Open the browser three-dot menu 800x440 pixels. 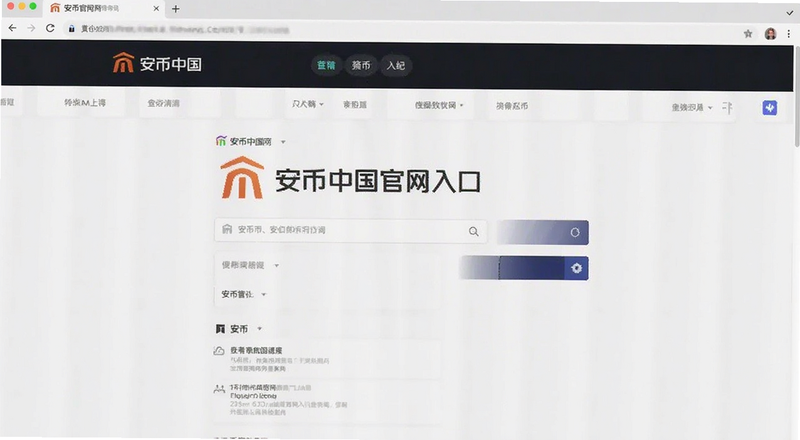point(788,34)
